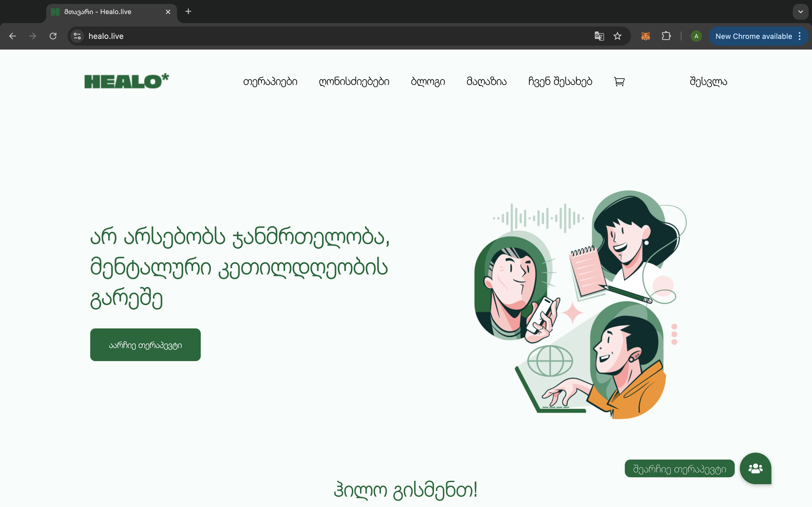812x507 pixels.
Task: Click the შეარჩიე თერაპევტი floating label
Action: pos(679,468)
